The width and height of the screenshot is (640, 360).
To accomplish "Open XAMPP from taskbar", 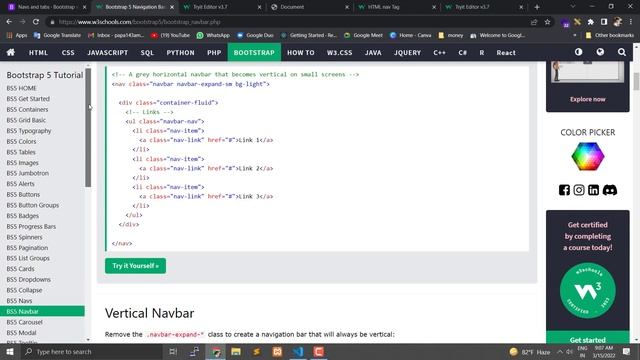I will pos(277,351).
